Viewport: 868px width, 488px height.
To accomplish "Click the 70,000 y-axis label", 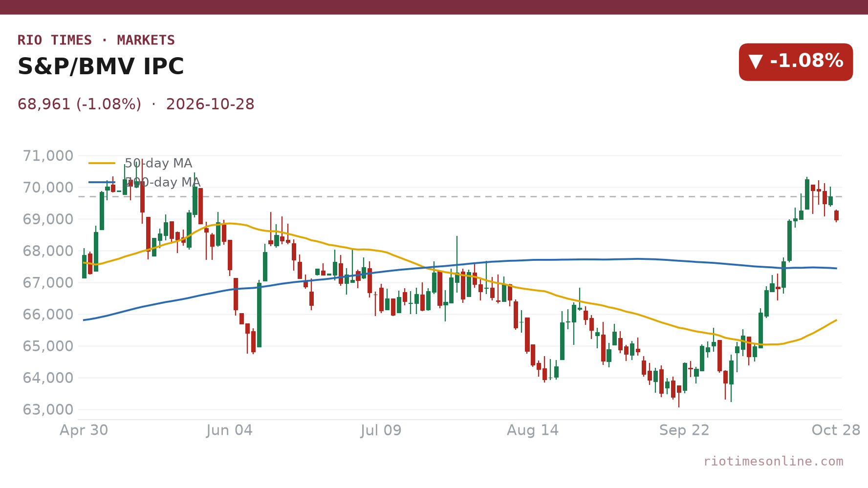I will pos(48,188).
